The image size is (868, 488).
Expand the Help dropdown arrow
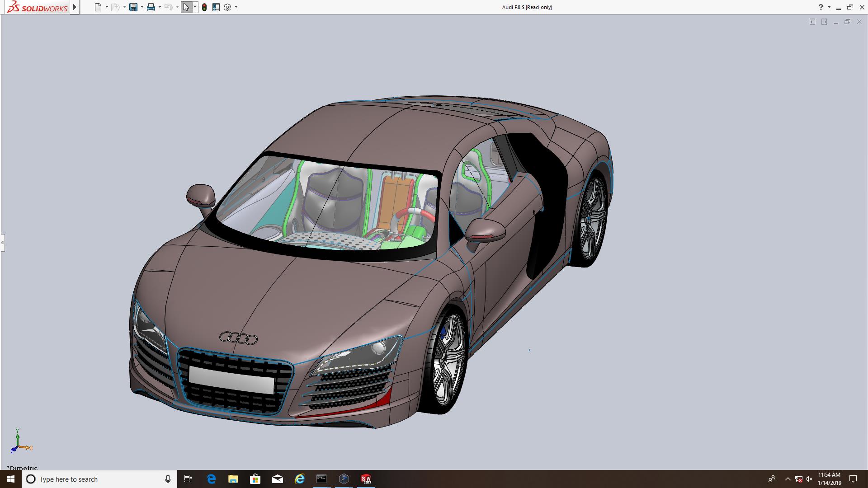(x=829, y=7)
